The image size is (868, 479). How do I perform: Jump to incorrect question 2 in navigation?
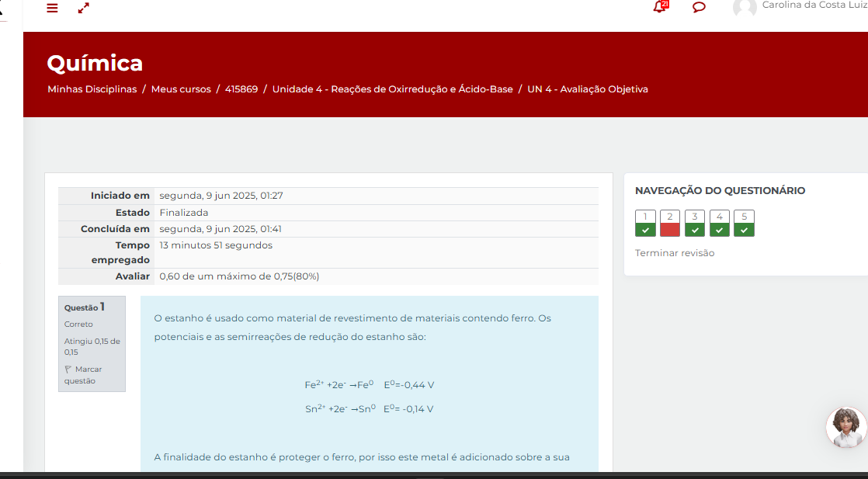670,223
